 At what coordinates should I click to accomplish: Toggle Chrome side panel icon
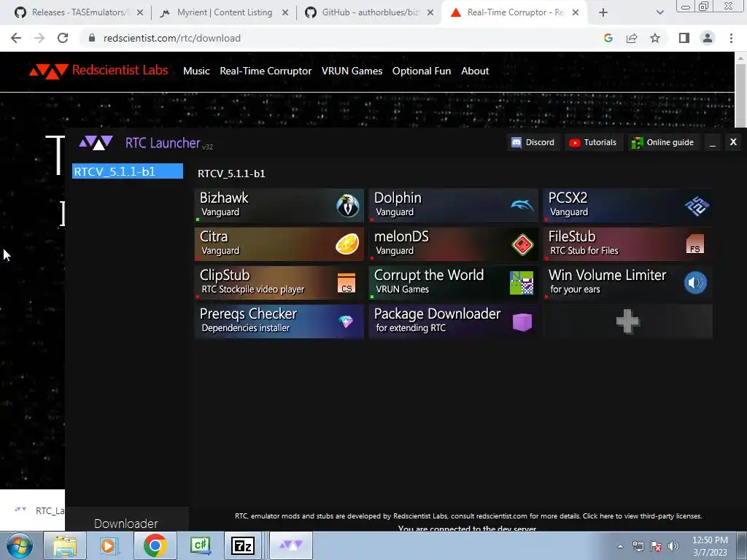point(684,38)
